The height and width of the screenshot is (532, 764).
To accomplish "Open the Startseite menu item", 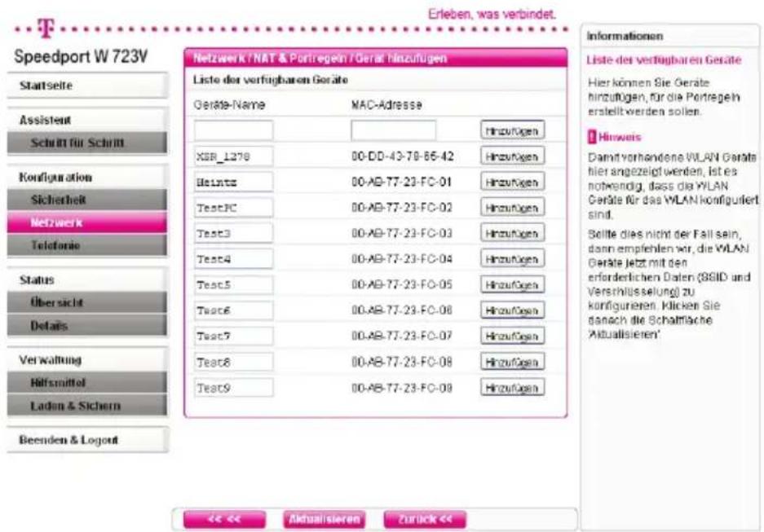I will tap(88, 86).
